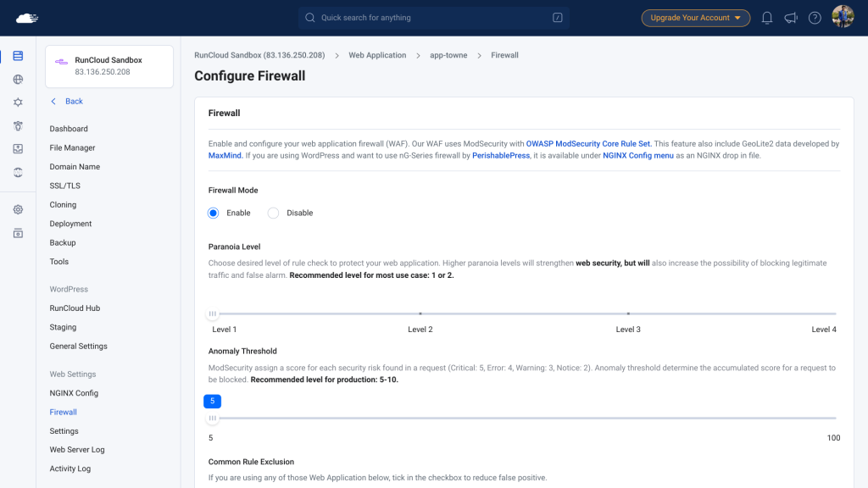Image resolution: width=868 pixels, height=488 pixels.
Task: Focus the Quick search input field
Action: (x=434, y=18)
